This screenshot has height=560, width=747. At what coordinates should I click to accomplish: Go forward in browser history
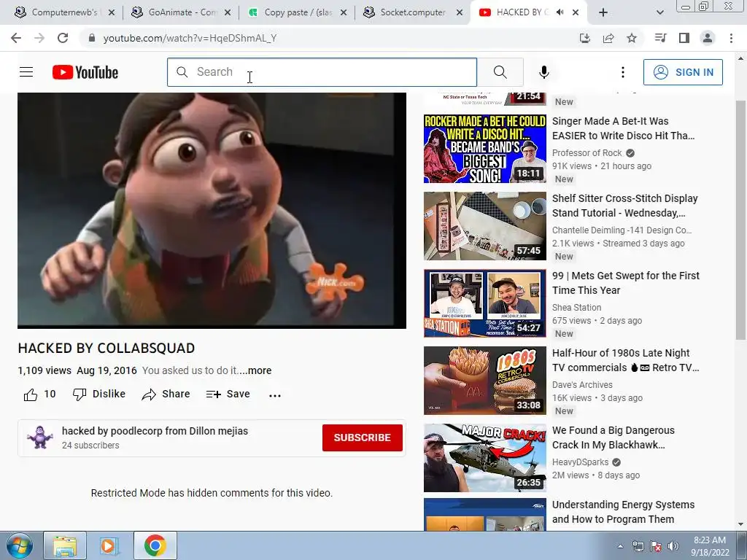coord(39,38)
